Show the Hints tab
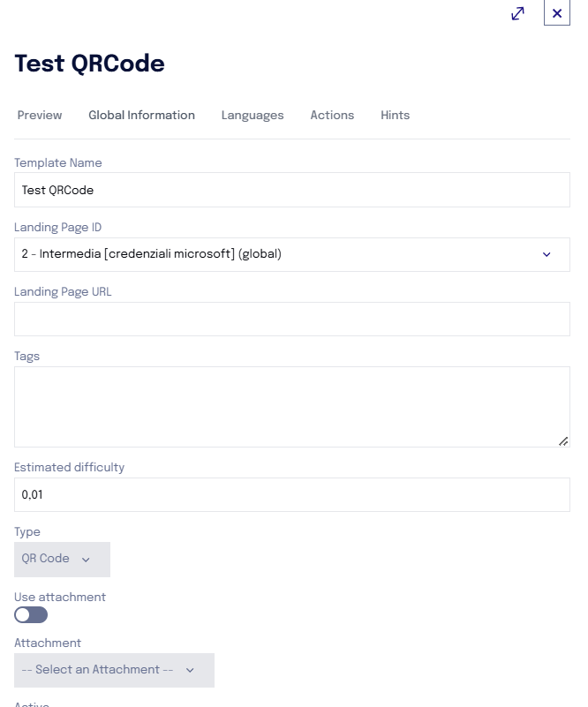Viewport: 588px width, 707px height. 395,115
